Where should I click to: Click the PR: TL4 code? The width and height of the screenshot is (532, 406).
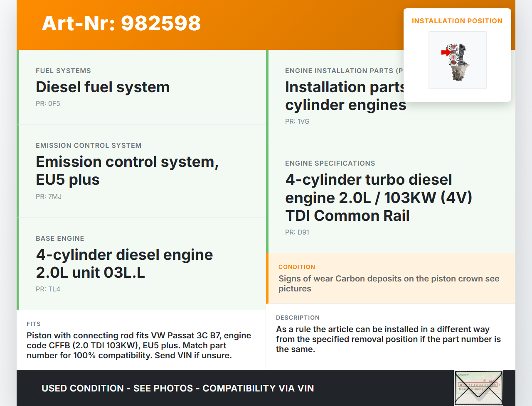click(x=48, y=289)
